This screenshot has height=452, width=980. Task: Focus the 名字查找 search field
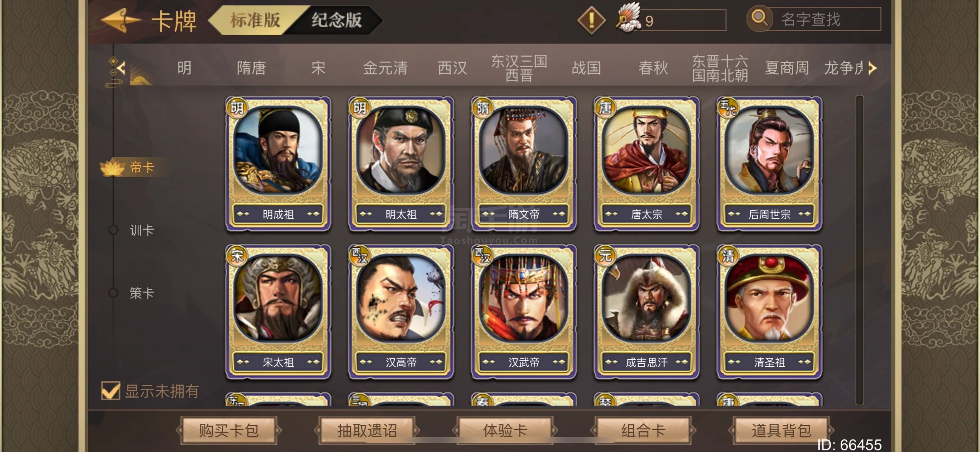[x=824, y=19]
